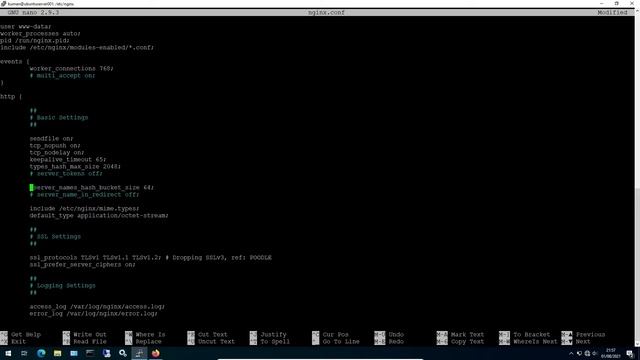Click the magnifier search taskbar icon
The width and height of the screenshot is (640, 360).
point(123,353)
